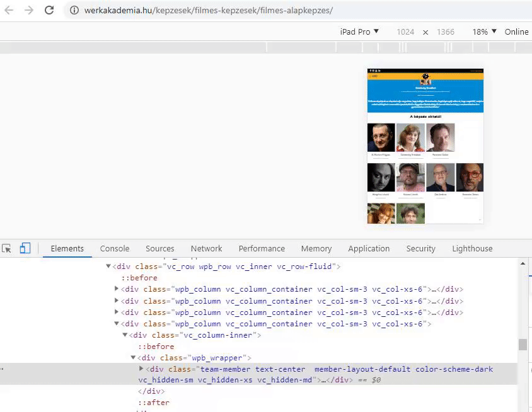Switch to the Network tab

[x=206, y=249]
